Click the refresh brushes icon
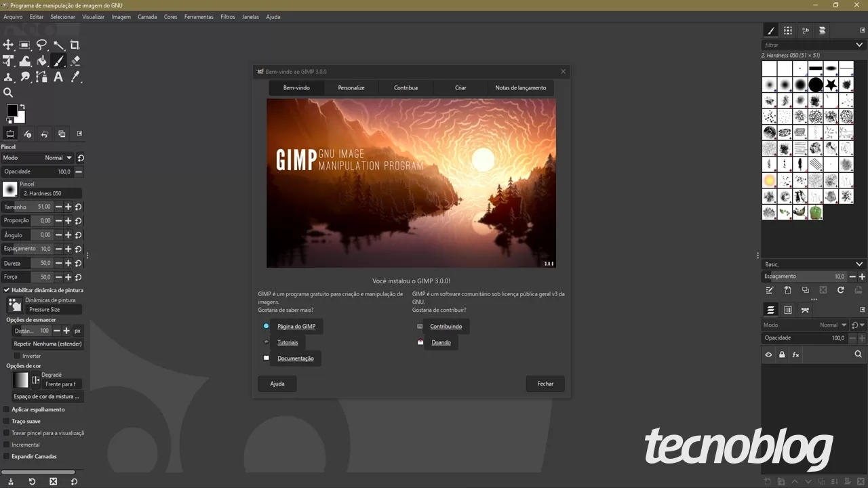The image size is (868, 488). click(x=840, y=290)
